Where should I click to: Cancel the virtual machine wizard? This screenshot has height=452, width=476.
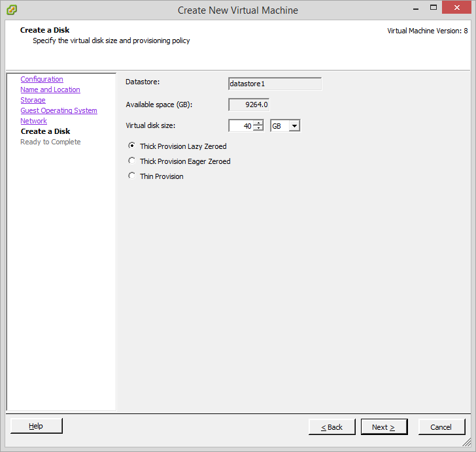[x=441, y=427]
